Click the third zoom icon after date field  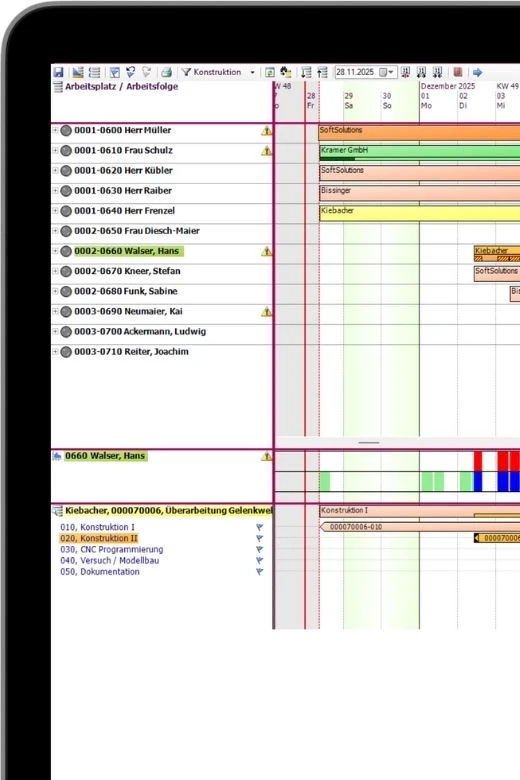coord(437,72)
